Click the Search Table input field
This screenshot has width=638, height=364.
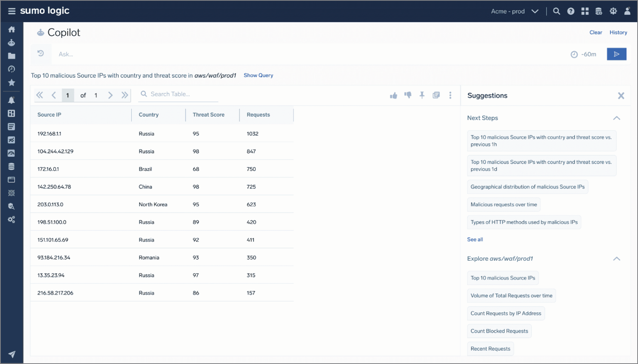(x=182, y=94)
